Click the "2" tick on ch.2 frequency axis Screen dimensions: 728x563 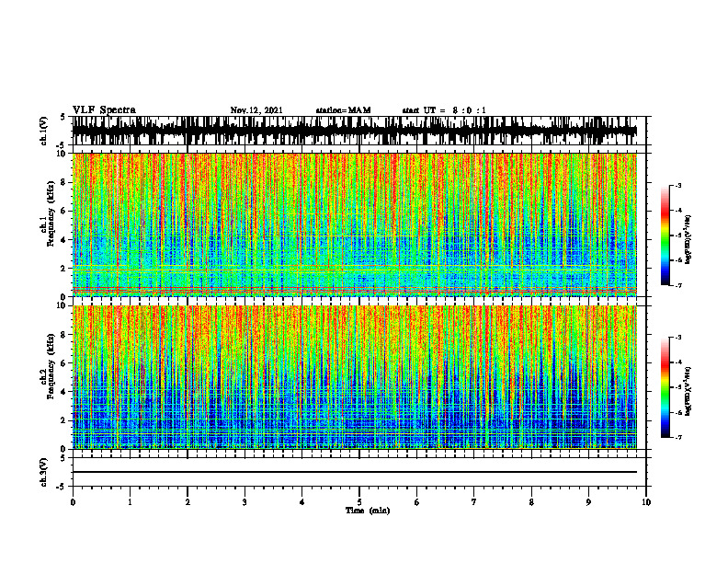click(64, 420)
